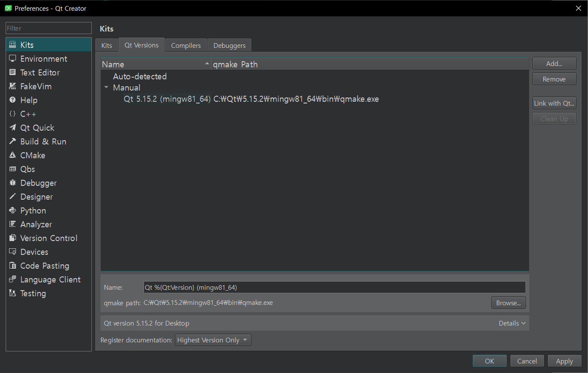This screenshot has width=588, height=373.
Task: Click the Testing flask icon
Action: click(x=13, y=293)
